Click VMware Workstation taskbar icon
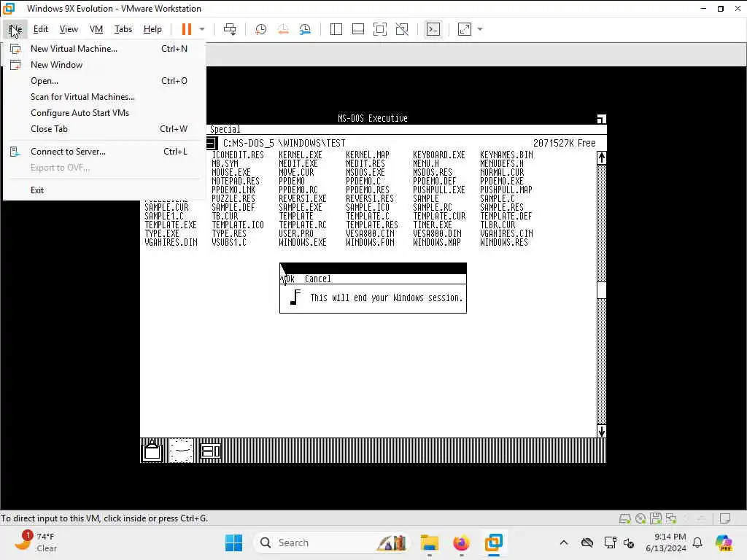This screenshot has height=560, width=747. [494, 542]
